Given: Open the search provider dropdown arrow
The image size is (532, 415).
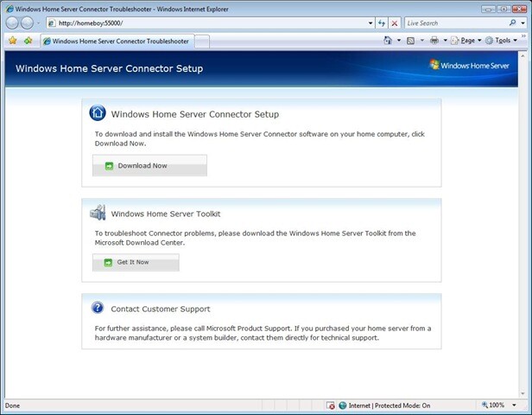Looking at the screenshot, I should coord(522,23).
